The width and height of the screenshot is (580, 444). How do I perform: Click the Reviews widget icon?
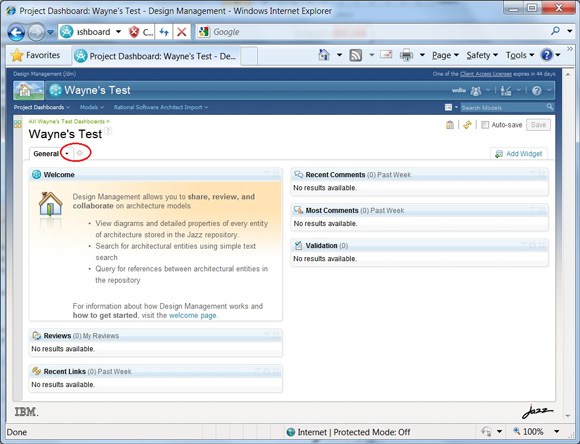point(37,336)
